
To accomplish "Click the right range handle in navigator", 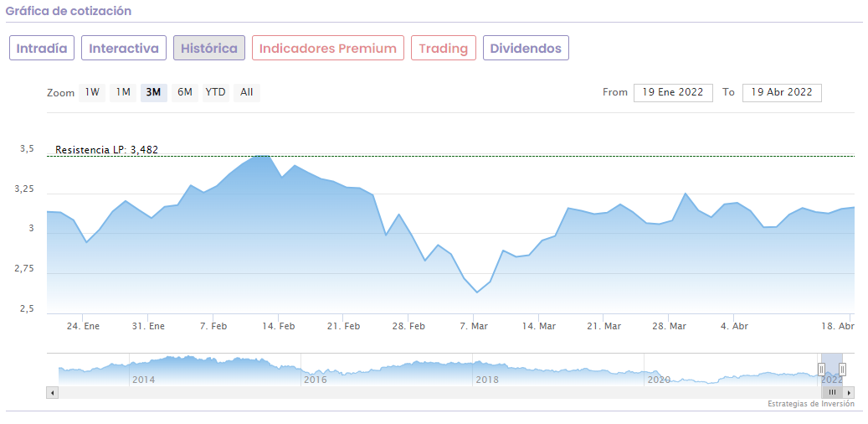I will coord(842,369).
